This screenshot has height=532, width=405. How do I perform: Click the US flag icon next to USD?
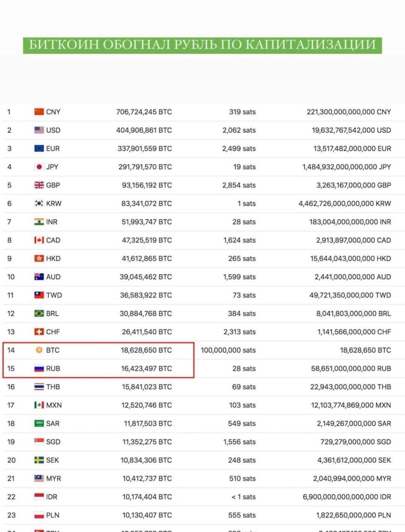coord(39,130)
